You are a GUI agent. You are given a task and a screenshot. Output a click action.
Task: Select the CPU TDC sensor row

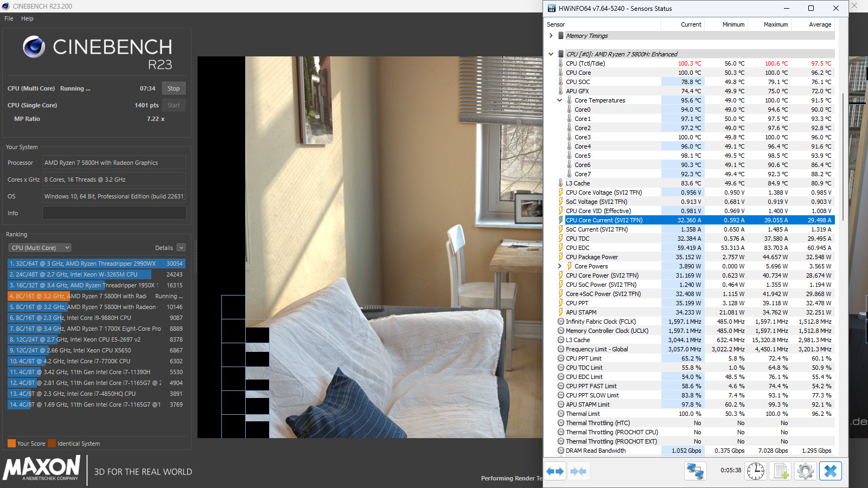[696, 239]
